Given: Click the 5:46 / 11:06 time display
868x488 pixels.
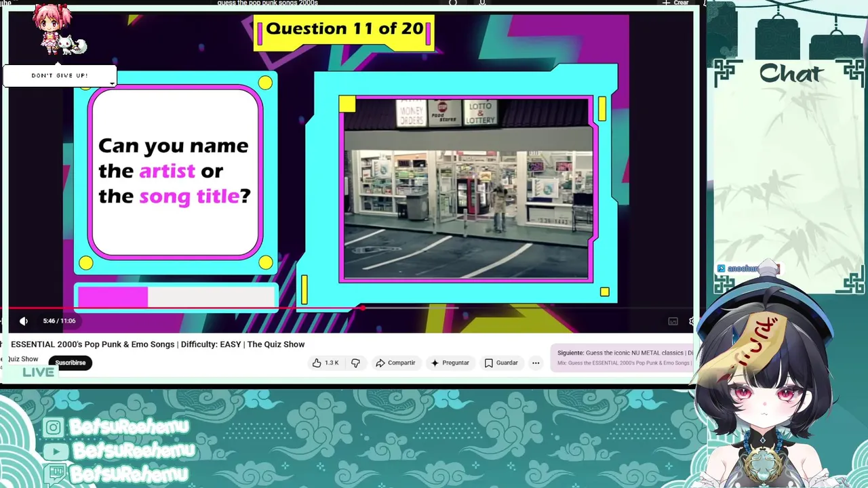Looking at the screenshot, I should [59, 321].
